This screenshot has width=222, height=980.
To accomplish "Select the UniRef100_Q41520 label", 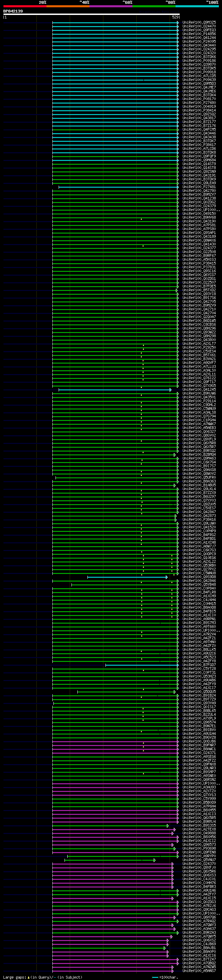I will click(x=199, y=527).
